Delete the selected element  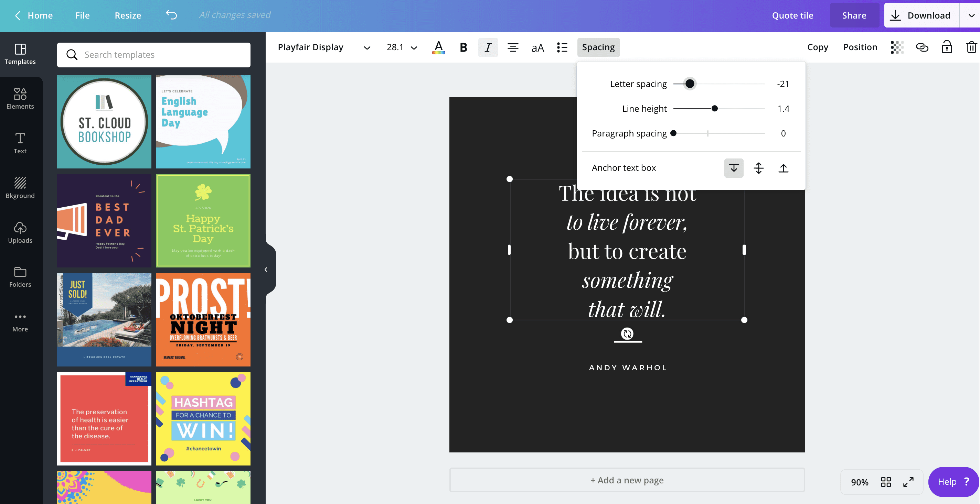pyautogui.click(x=971, y=47)
